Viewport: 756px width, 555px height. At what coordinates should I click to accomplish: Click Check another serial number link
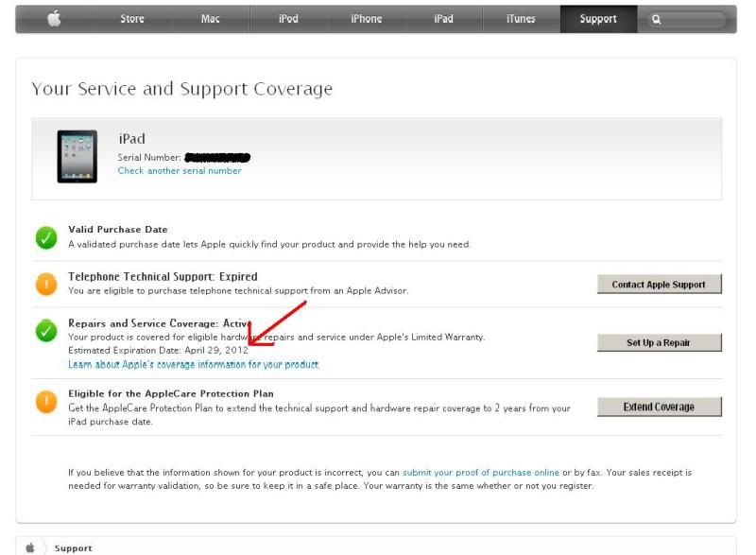tap(180, 171)
